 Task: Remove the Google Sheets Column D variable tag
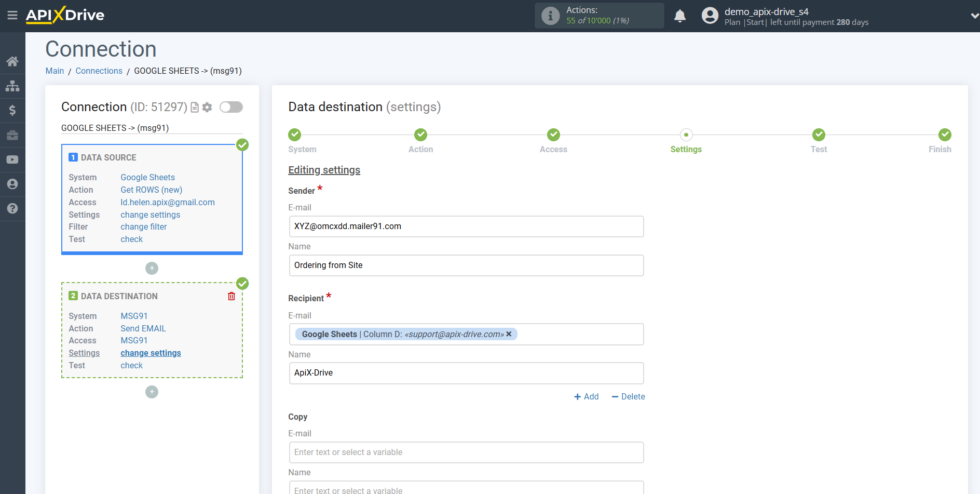(509, 334)
